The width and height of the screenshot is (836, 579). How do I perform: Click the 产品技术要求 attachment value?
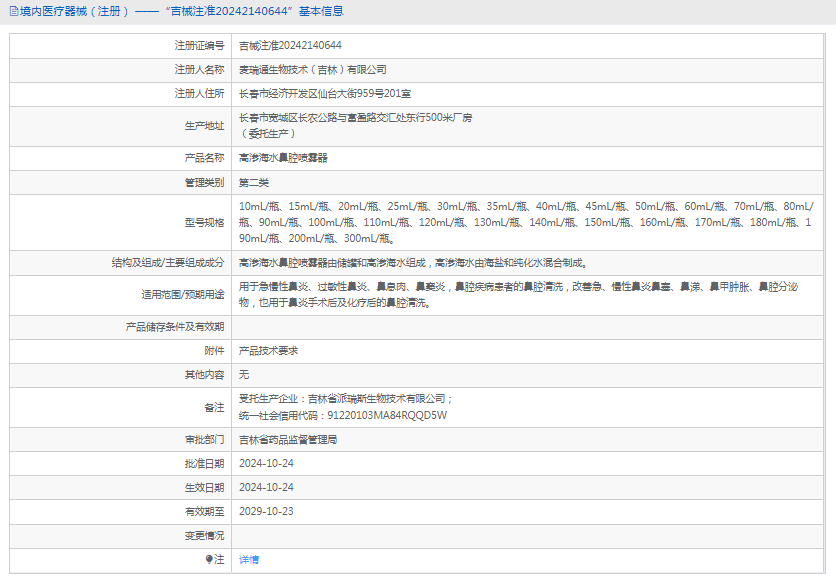click(x=268, y=351)
